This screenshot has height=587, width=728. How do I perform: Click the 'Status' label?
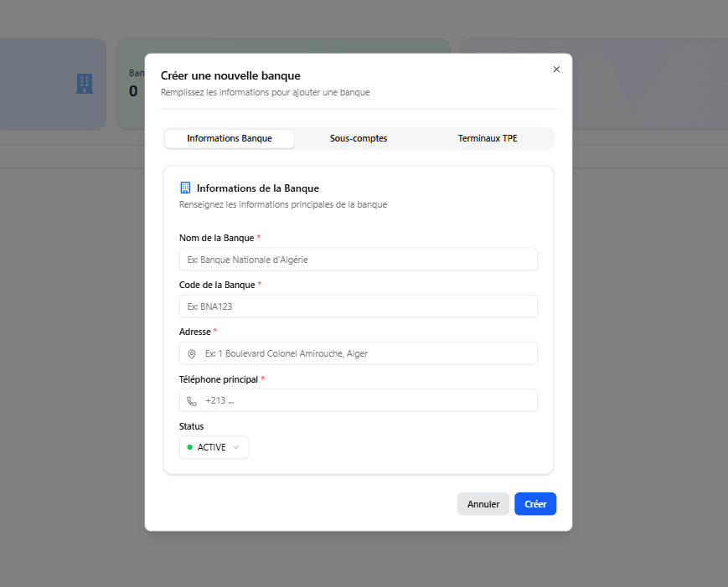click(x=191, y=426)
